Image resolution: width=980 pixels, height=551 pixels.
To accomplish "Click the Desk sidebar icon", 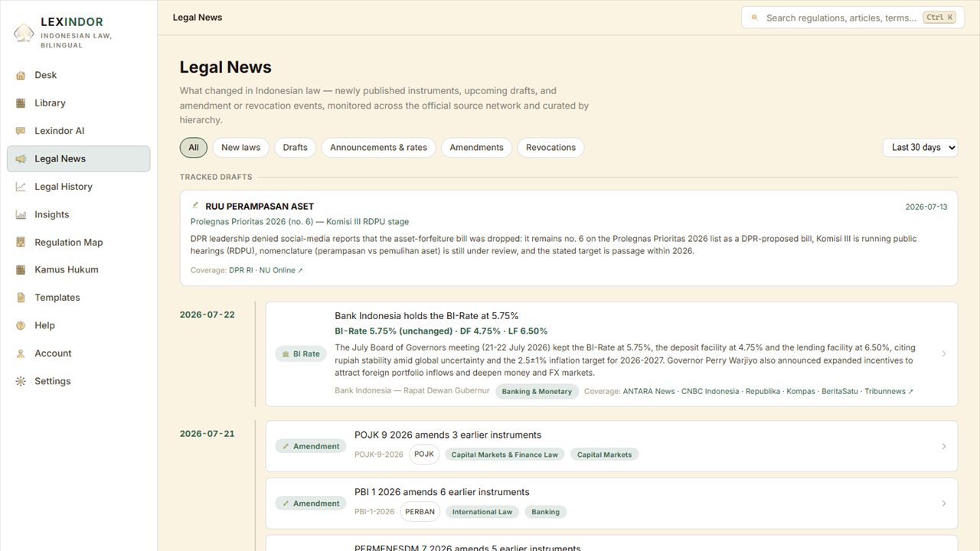I will pyautogui.click(x=21, y=75).
